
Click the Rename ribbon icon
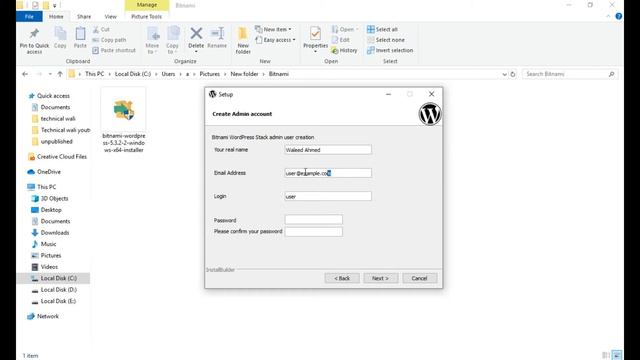point(217,33)
